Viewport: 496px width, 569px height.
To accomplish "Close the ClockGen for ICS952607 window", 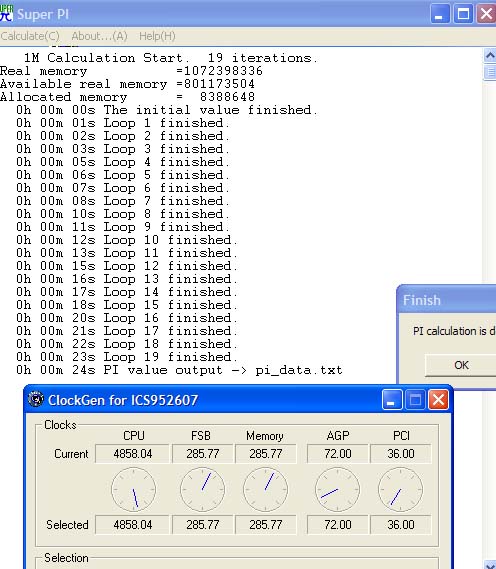I will (x=438, y=400).
